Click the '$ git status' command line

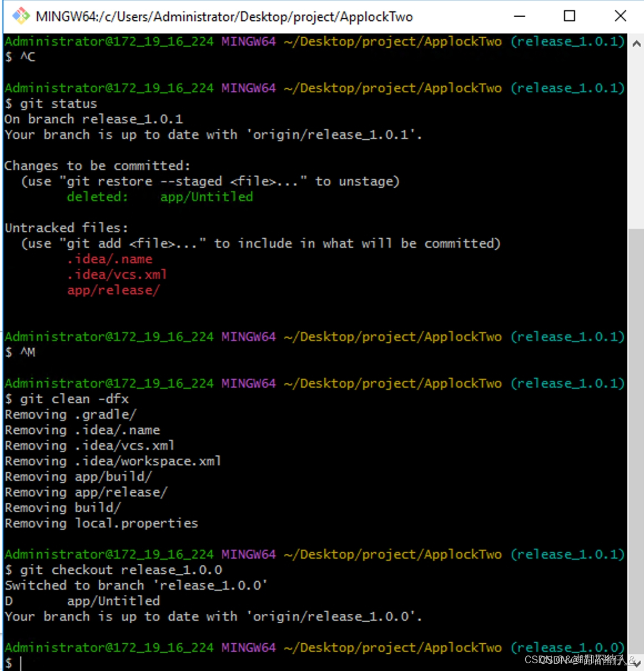pyautogui.click(x=51, y=104)
